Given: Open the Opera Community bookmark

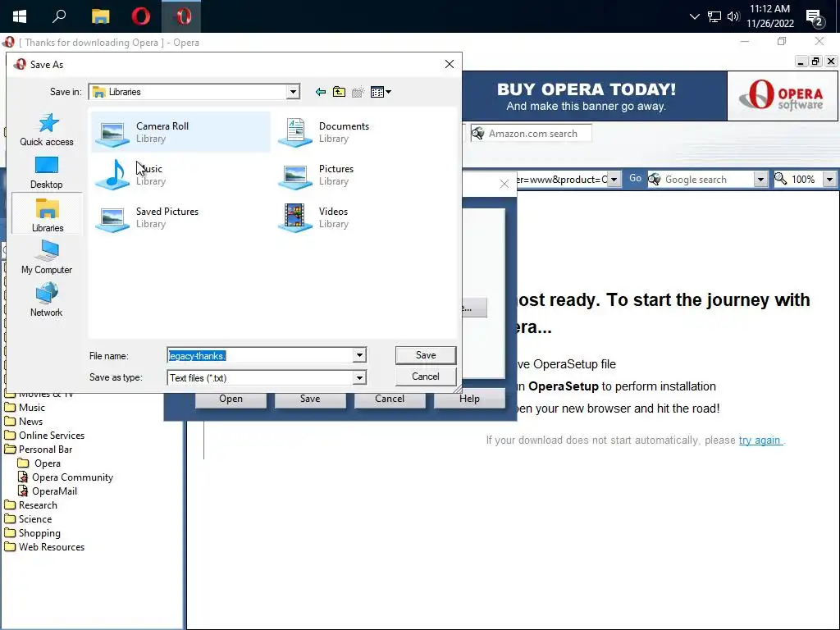Looking at the screenshot, I should [x=66, y=477].
